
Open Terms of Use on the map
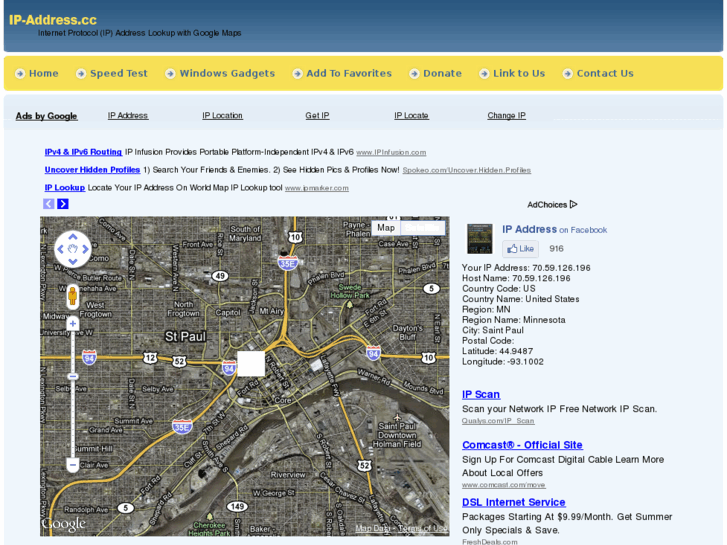pyautogui.click(x=422, y=528)
